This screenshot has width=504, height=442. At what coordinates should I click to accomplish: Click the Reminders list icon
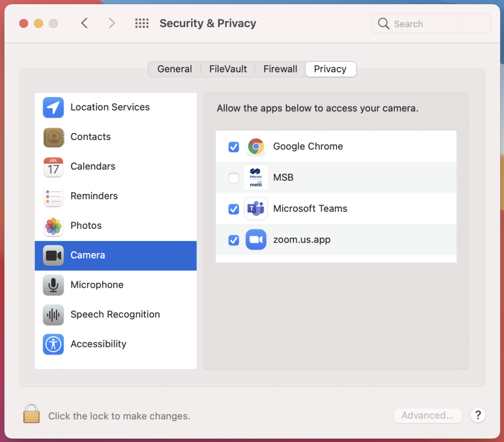coord(53,196)
